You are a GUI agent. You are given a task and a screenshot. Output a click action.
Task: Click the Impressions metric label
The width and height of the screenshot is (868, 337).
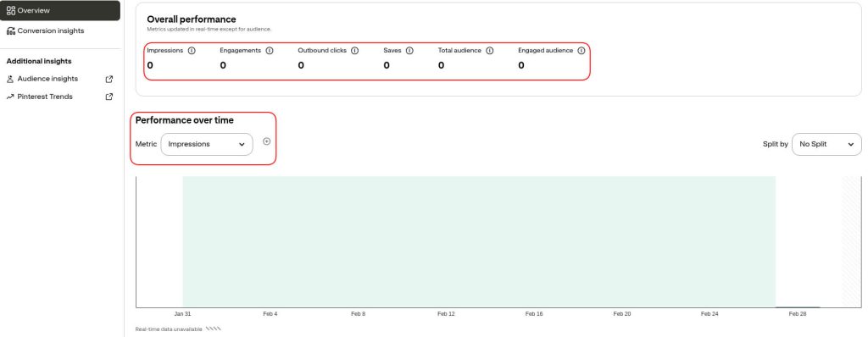(165, 50)
